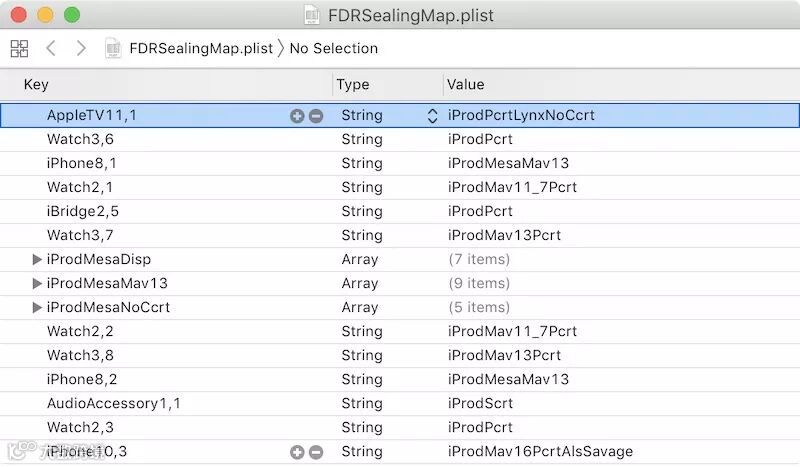
Task: Select FDRSealingMap.plist in the path bar
Action: click(x=201, y=48)
